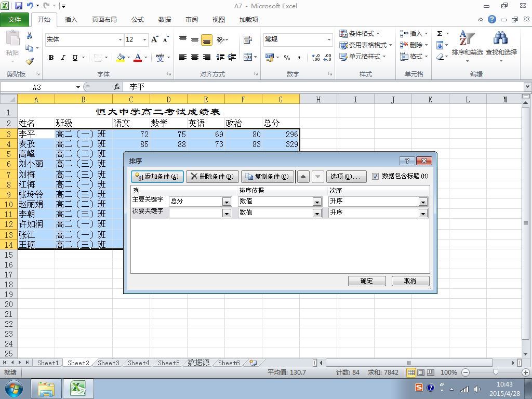Click the 复制条件 button
Viewport: 532px width, 399px height.
tap(268, 177)
